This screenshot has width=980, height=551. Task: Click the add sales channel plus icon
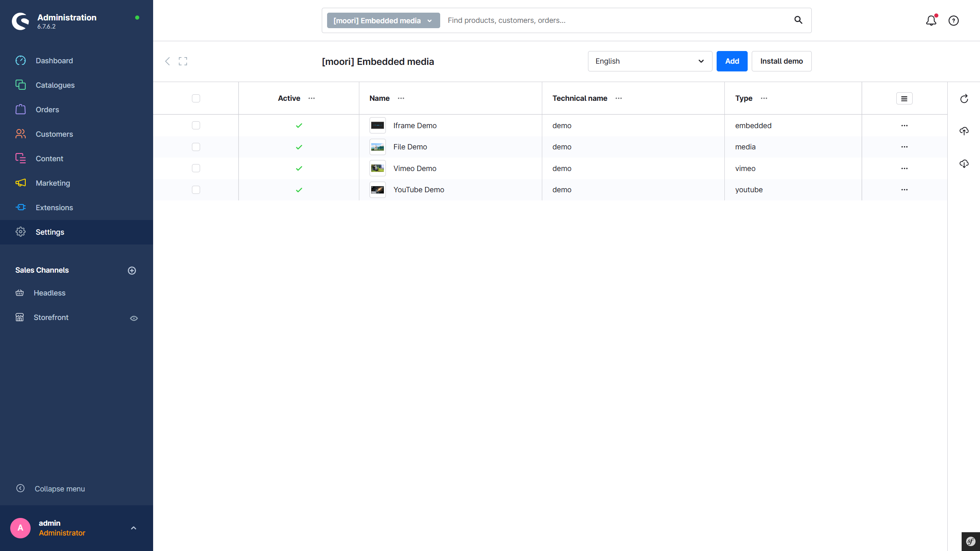(x=132, y=271)
